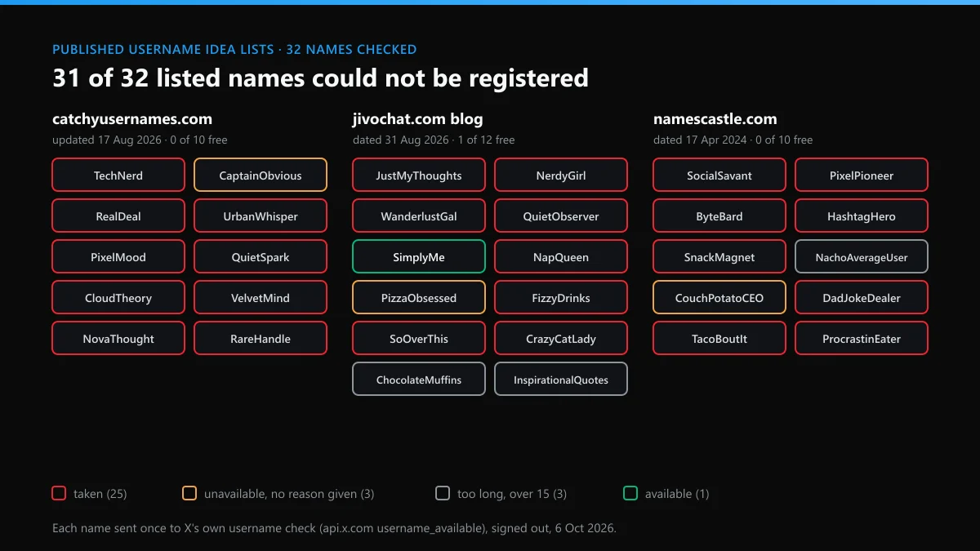The width and height of the screenshot is (980, 551).
Task: Click the SocialSavant chip
Action: 719,176
